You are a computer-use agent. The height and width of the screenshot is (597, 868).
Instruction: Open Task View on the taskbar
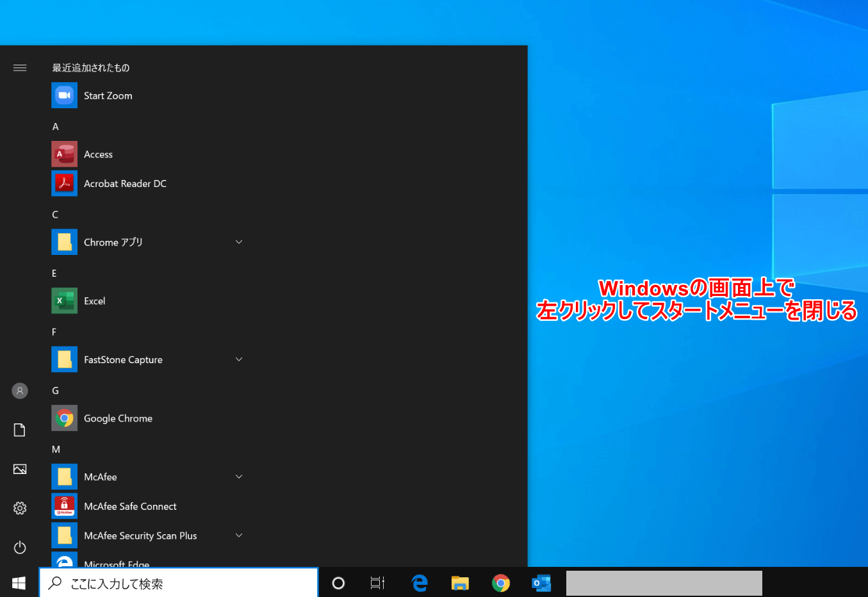[x=377, y=583]
